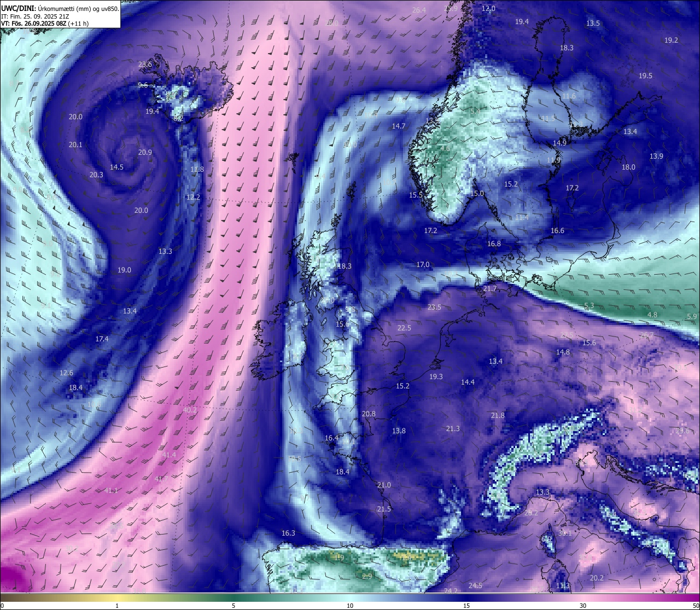Image resolution: width=700 pixels, height=610 pixels.
Task: Click the 30 label on the color scale
Action: point(583,606)
